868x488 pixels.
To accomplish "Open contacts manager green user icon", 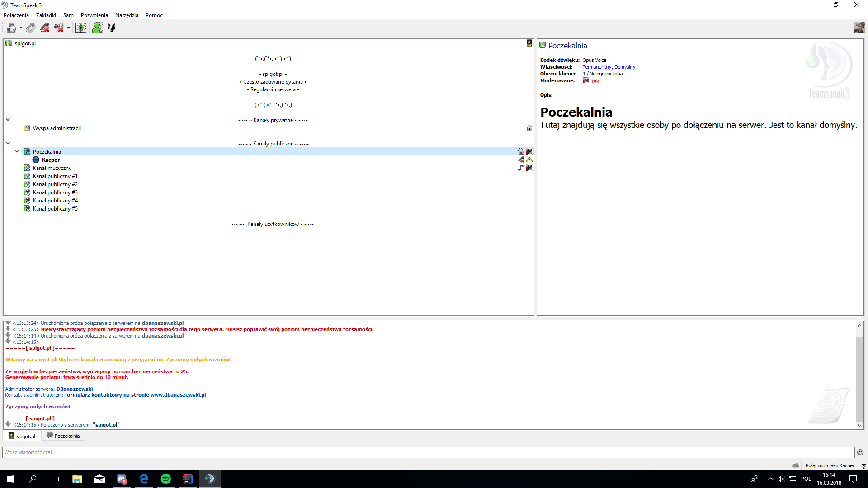I will click(x=97, y=28).
